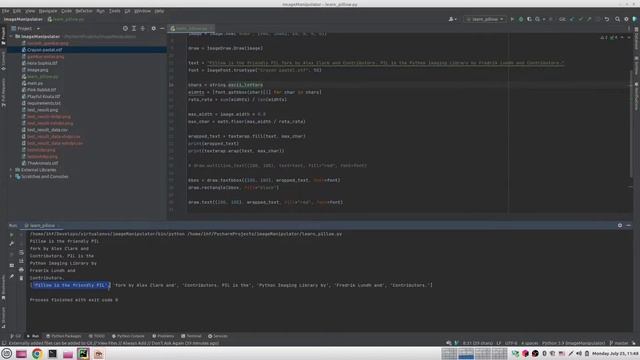The height and width of the screenshot is (360, 640).
Task: Hide the Run tool window with minus icon
Action: pyautogui.click(x=629, y=225)
